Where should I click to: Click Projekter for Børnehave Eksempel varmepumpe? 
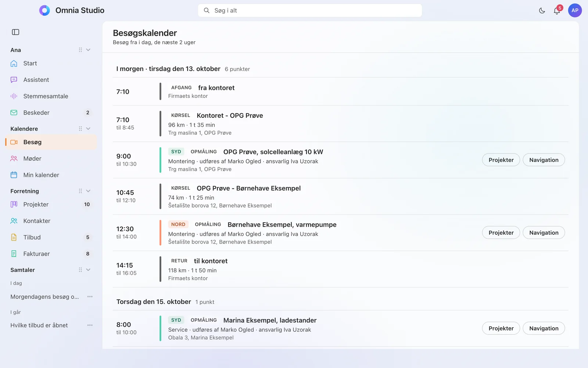pyautogui.click(x=501, y=233)
